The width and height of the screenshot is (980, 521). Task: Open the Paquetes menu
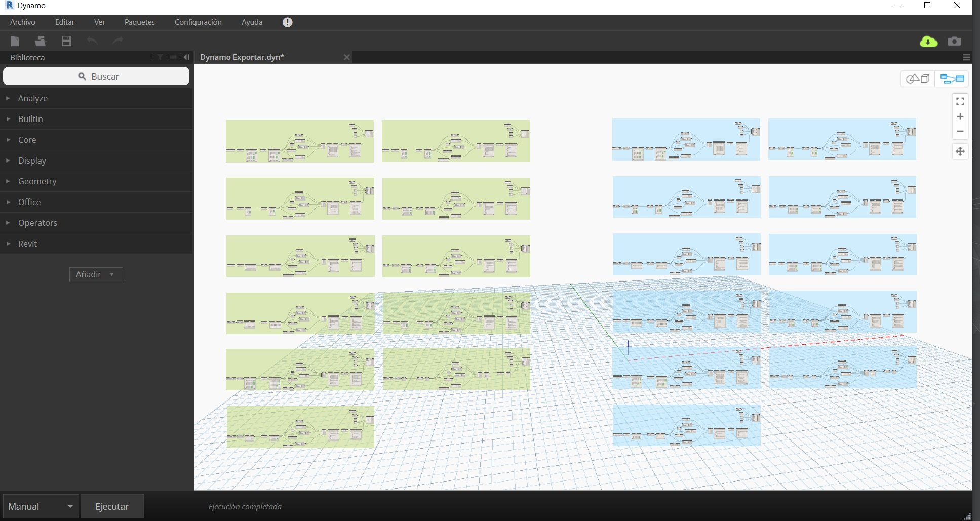click(x=139, y=22)
